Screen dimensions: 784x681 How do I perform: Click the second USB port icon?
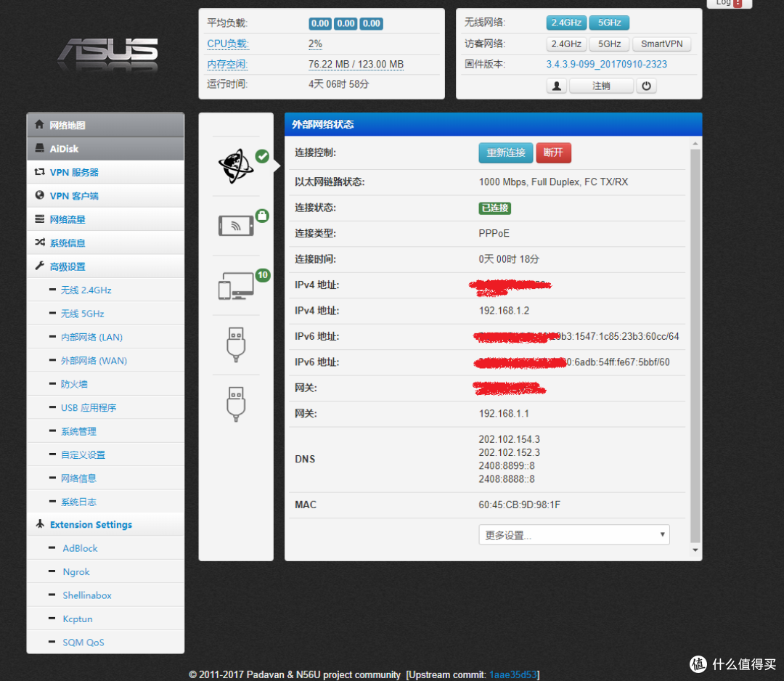coord(236,404)
